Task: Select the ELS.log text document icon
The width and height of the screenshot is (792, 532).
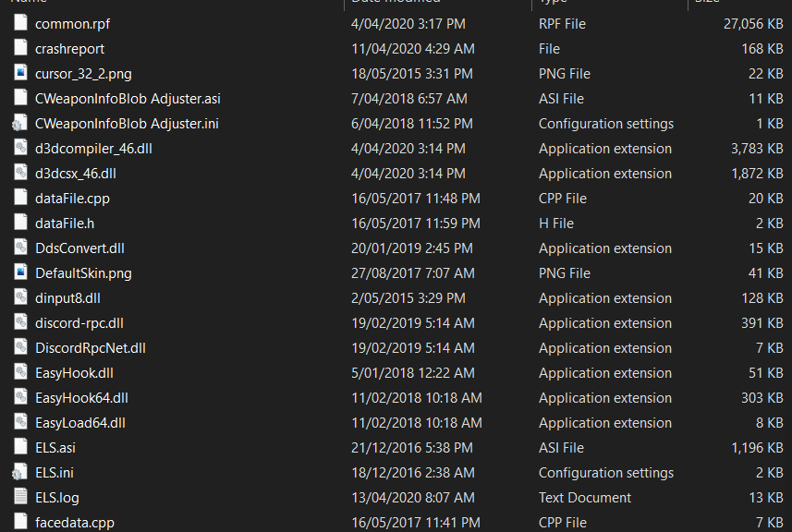Action: [20, 497]
